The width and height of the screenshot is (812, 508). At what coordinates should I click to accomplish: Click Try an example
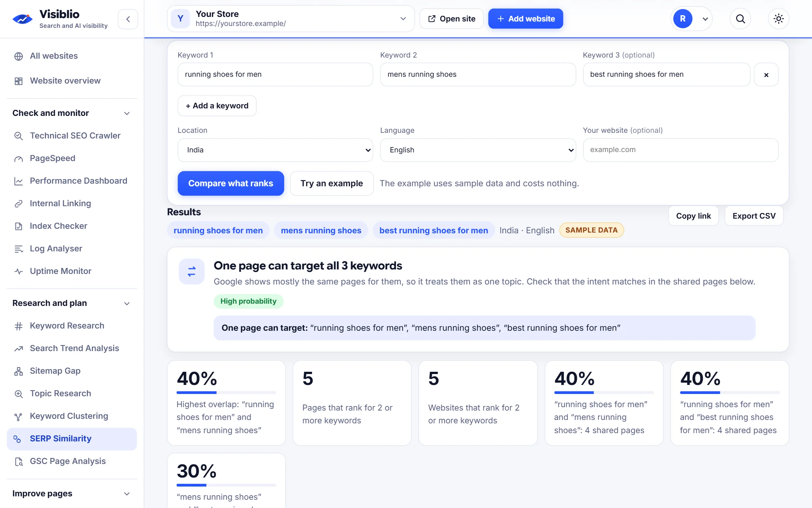pyautogui.click(x=332, y=183)
